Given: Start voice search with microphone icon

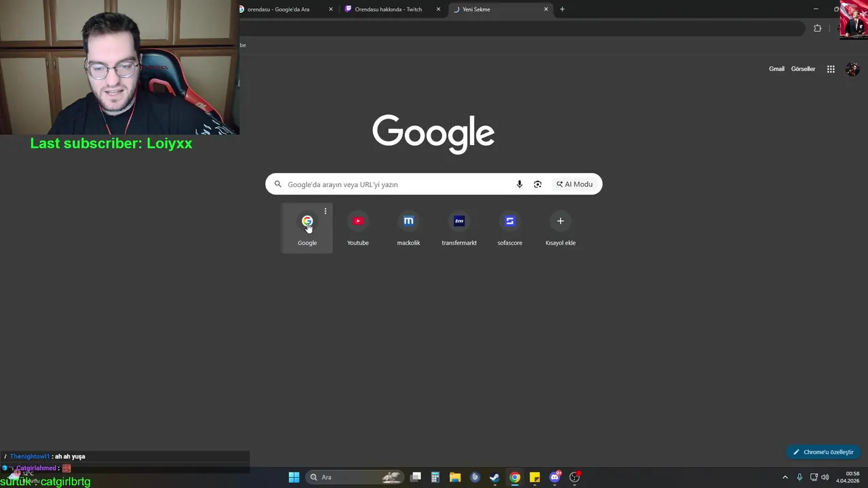Looking at the screenshot, I should (519, 184).
